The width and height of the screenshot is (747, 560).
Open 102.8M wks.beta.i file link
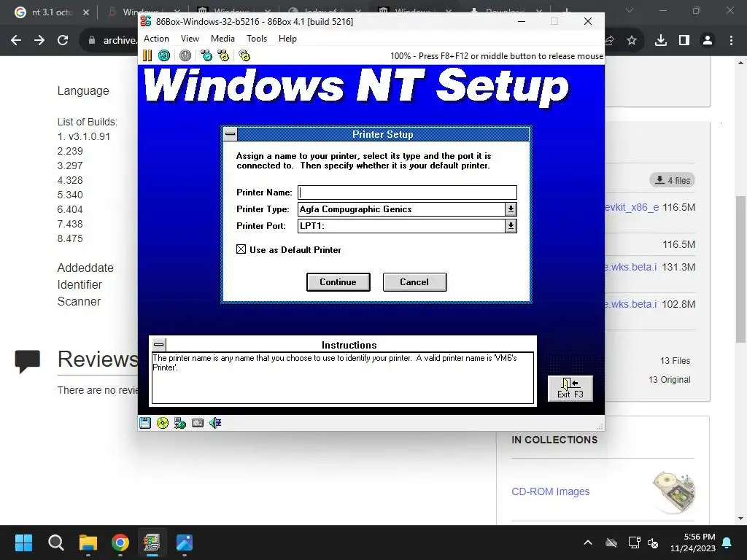tap(631, 304)
